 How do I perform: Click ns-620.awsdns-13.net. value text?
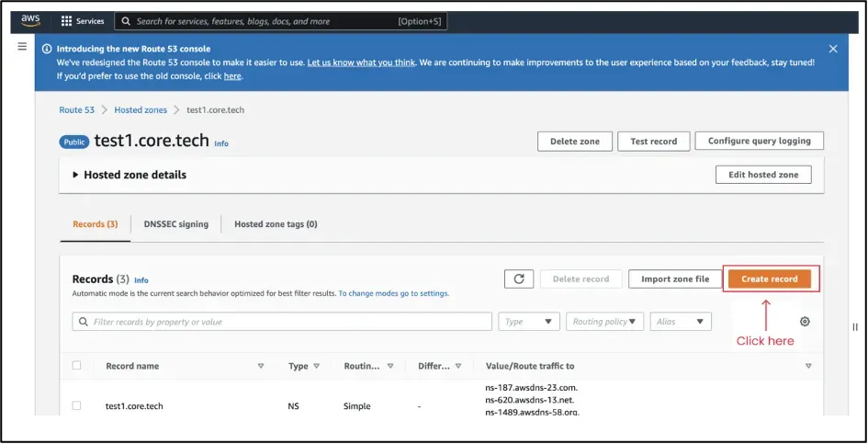(530, 400)
